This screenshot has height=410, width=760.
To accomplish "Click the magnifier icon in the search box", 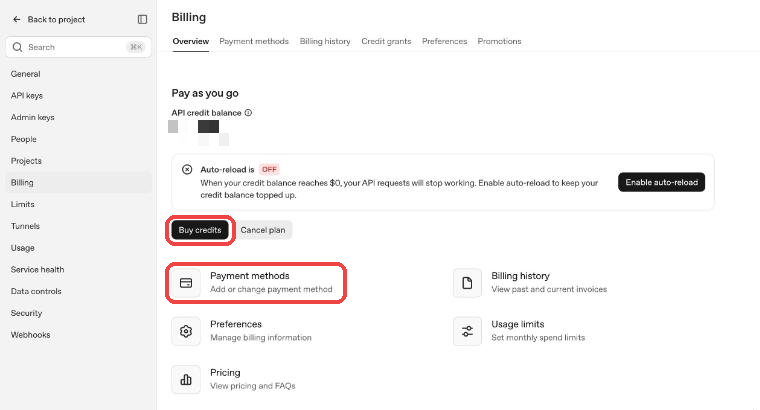I will tap(17, 47).
